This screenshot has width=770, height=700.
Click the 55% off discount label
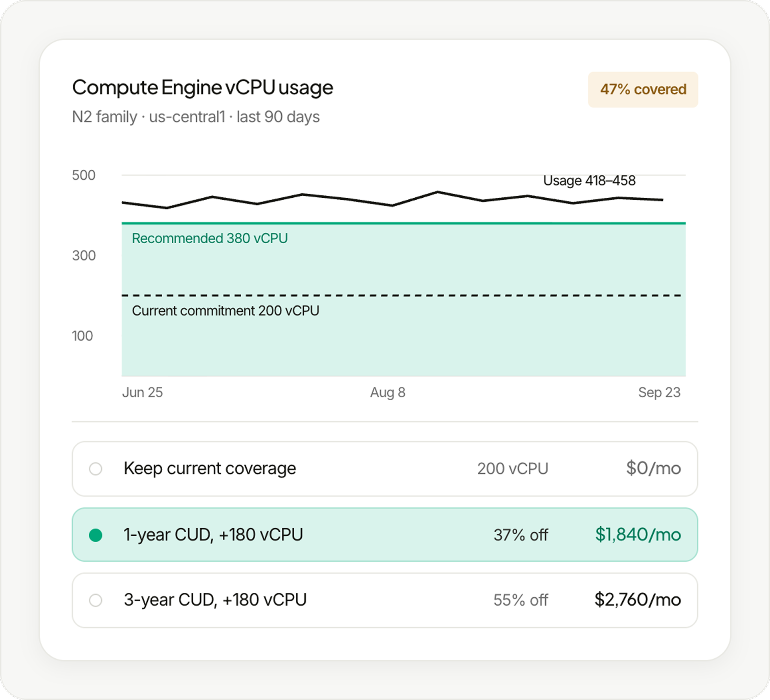click(x=521, y=600)
